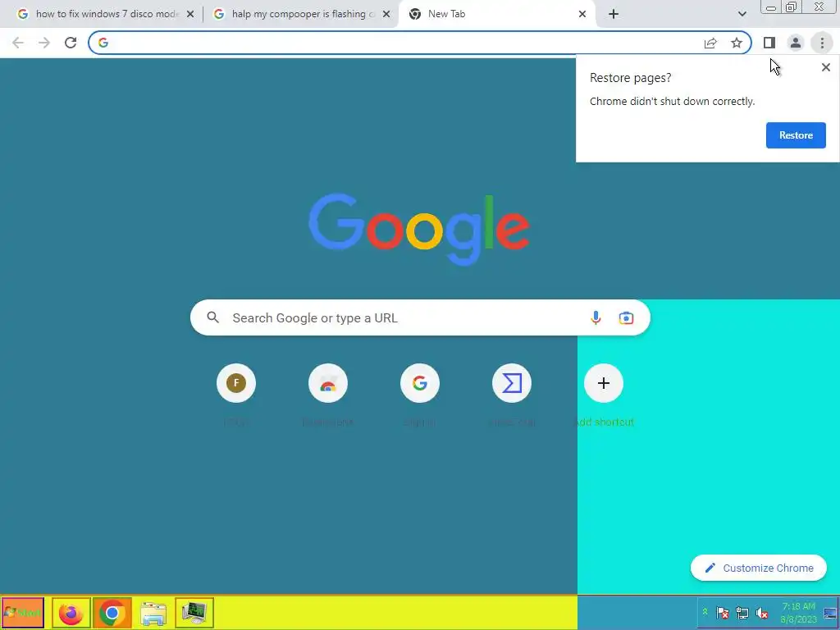Search by image with Google Lens camera
Viewport: 840px width, 630px height.
[626, 317]
